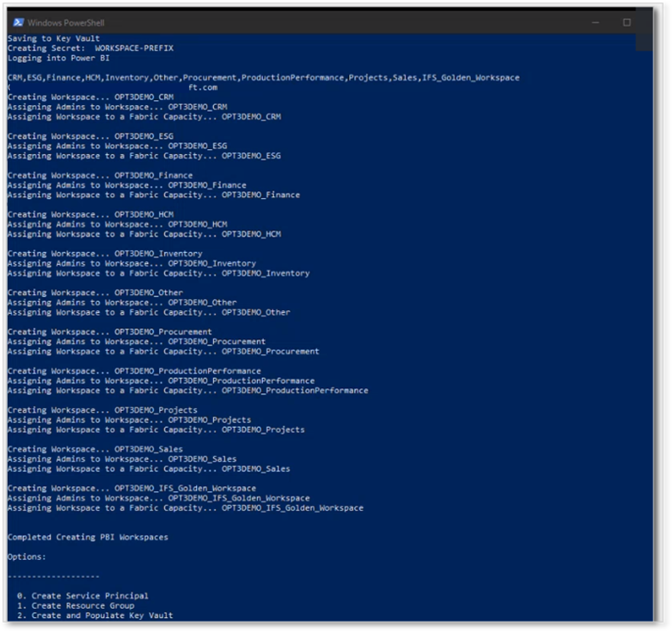The width and height of the screenshot is (672, 631).
Task: Click 'Creating Workspace... OPT3DEMO_CRM' line
Action: coord(91,97)
